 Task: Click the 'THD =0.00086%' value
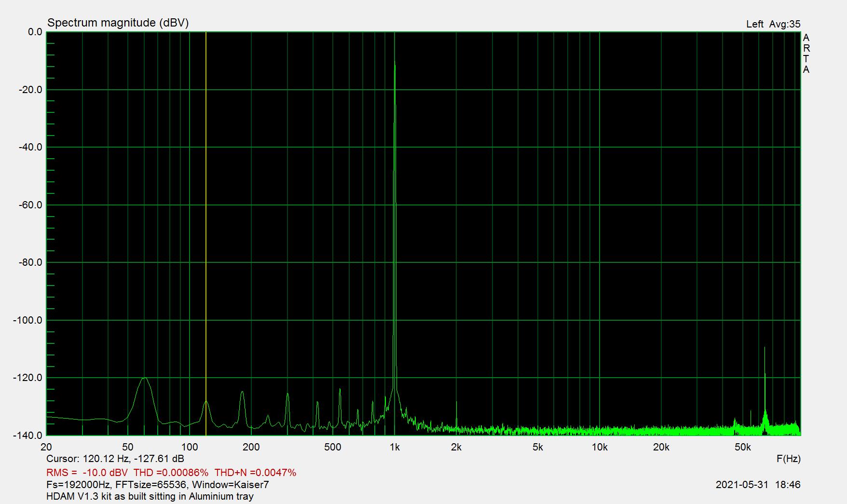click(171, 473)
